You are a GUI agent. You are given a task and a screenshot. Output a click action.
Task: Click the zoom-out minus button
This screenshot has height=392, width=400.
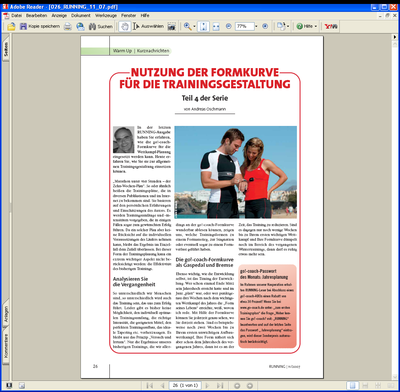click(229, 26)
